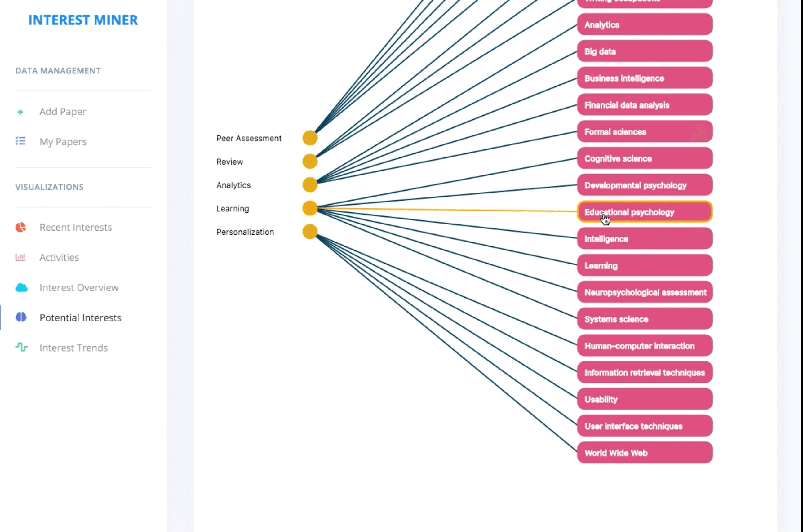The height and width of the screenshot is (532, 803).
Task: Click the Add Paper button
Action: [x=63, y=111]
